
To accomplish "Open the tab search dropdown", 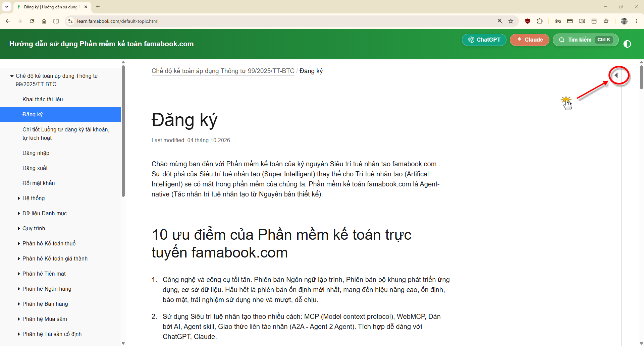I will 7,7.
